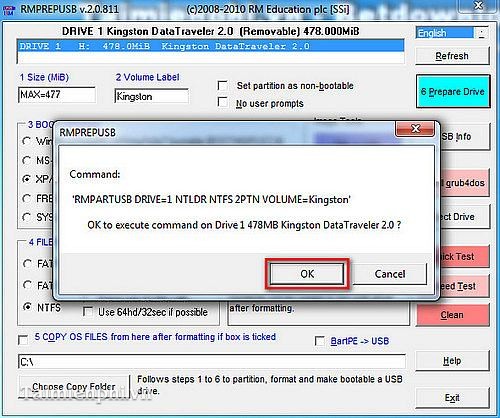Toggle Use 64hd/32sec if possible
Screen dimensions: 500x418
coord(88,312)
